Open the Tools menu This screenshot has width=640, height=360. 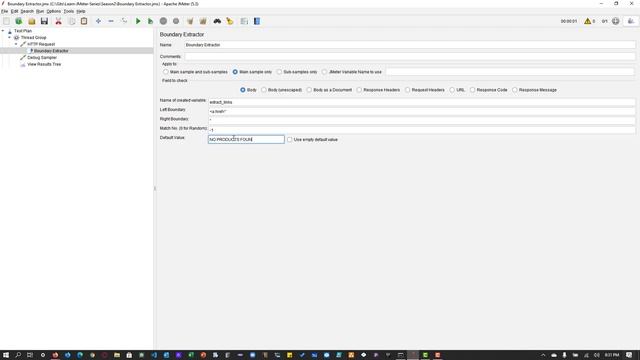pos(69,11)
